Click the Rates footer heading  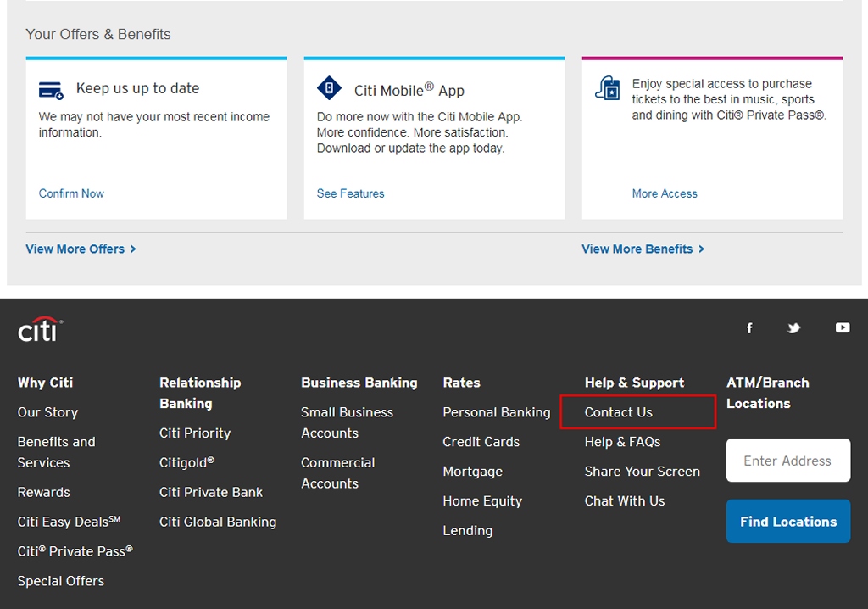(462, 383)
